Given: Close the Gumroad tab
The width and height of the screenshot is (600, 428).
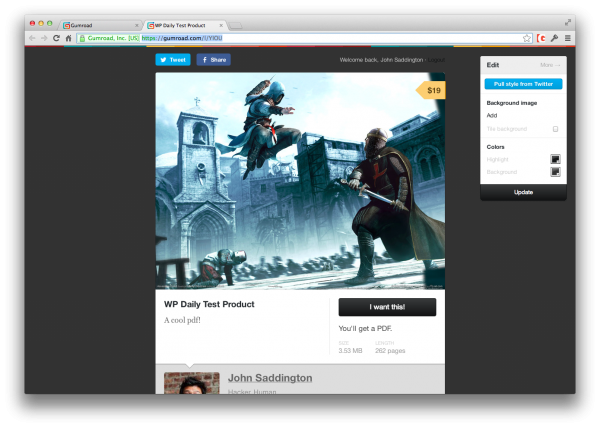Looking at the screenshot, I should click(x=137, y=25).
